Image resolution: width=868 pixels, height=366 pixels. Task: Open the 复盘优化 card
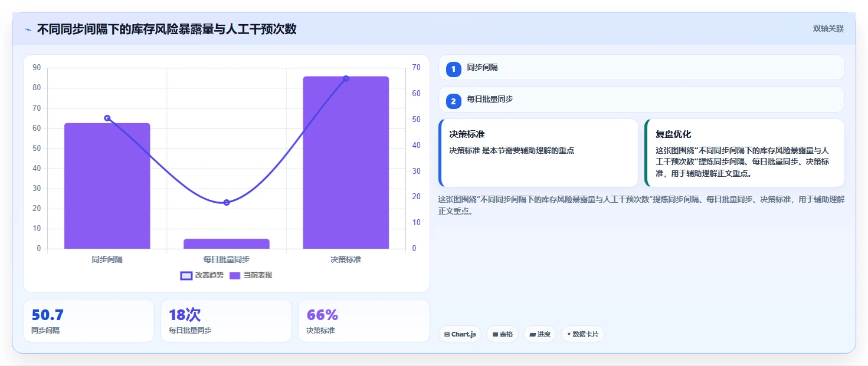click(x=745, y=153)
